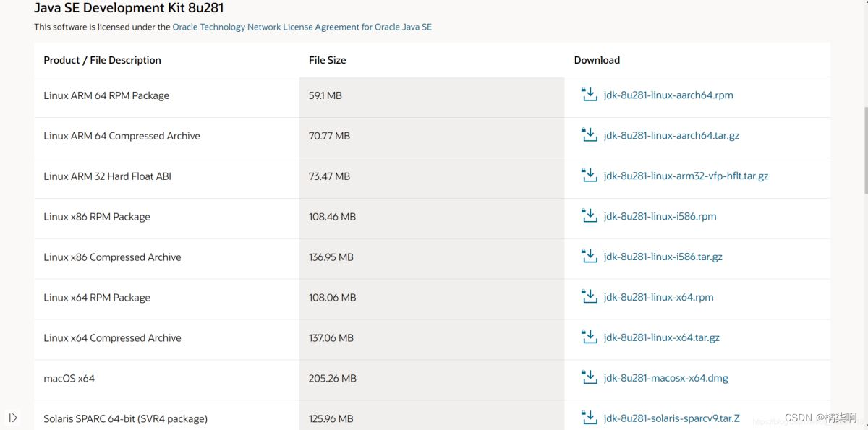The width and height of the screenshot is (868, 430).
Task: Click download icon beside jdk-8u281-macosx-x64.dmg
Action: click(x=590, y=378)
